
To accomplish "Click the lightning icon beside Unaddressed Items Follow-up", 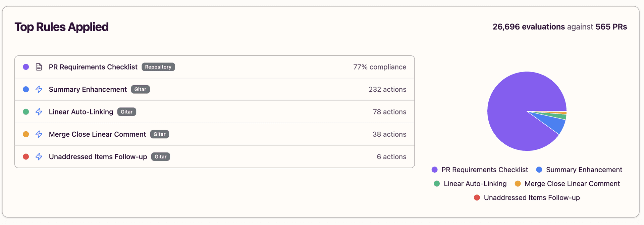I will (39, 156).
